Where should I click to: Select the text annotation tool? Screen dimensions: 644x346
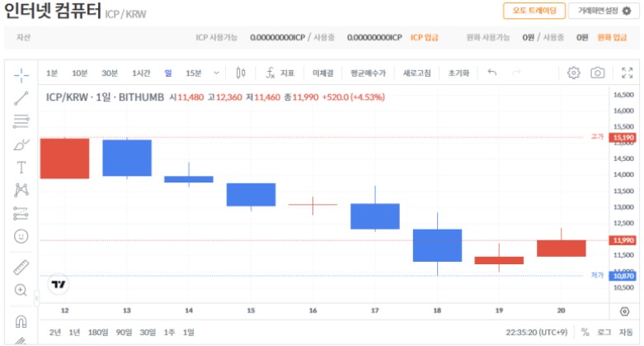[21, 168]
